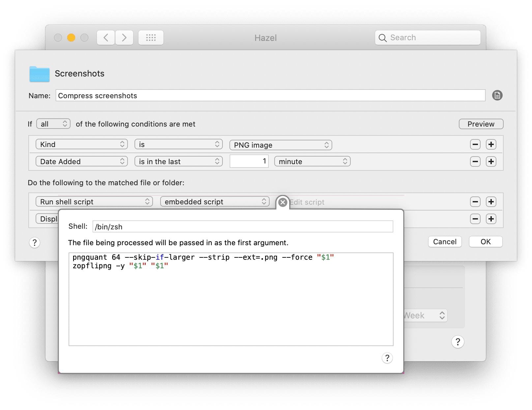Open help in the script editor popover
532x410 pixels.
(387, 358)
